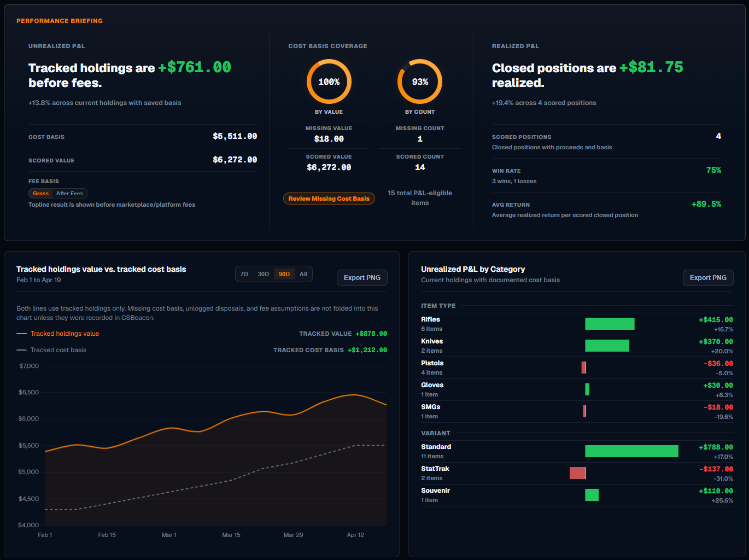Toggle Tracked holdings value legend entry
The height and width of the screenshot is (560, 749).
pos(58,334)
